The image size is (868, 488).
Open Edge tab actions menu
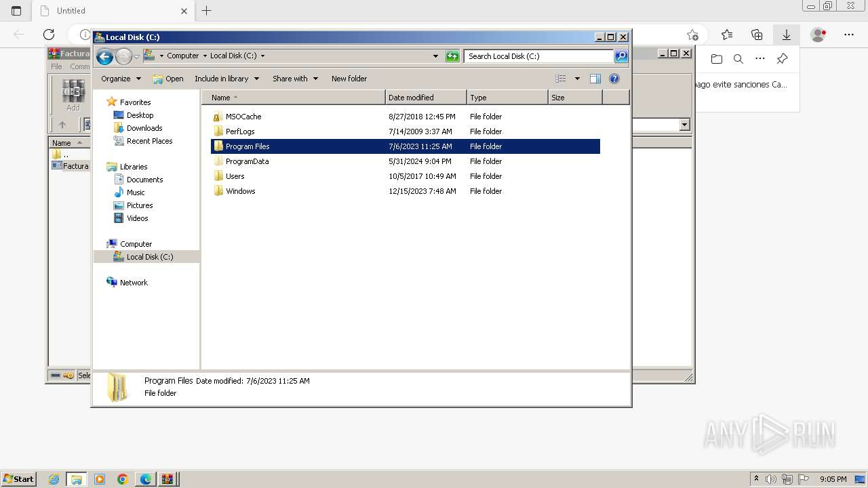pyautogui.click(x=16, y=11)
